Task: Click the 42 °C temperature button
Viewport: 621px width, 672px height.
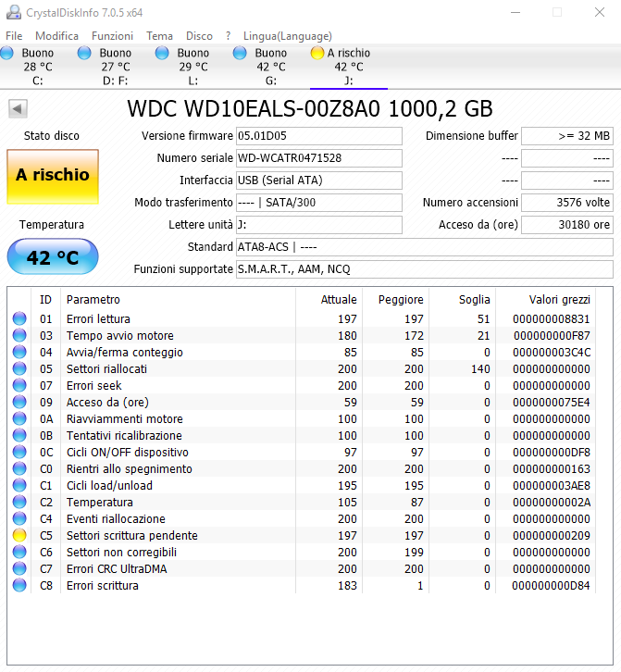Action: pyautogui.click(x=53, y=257)
